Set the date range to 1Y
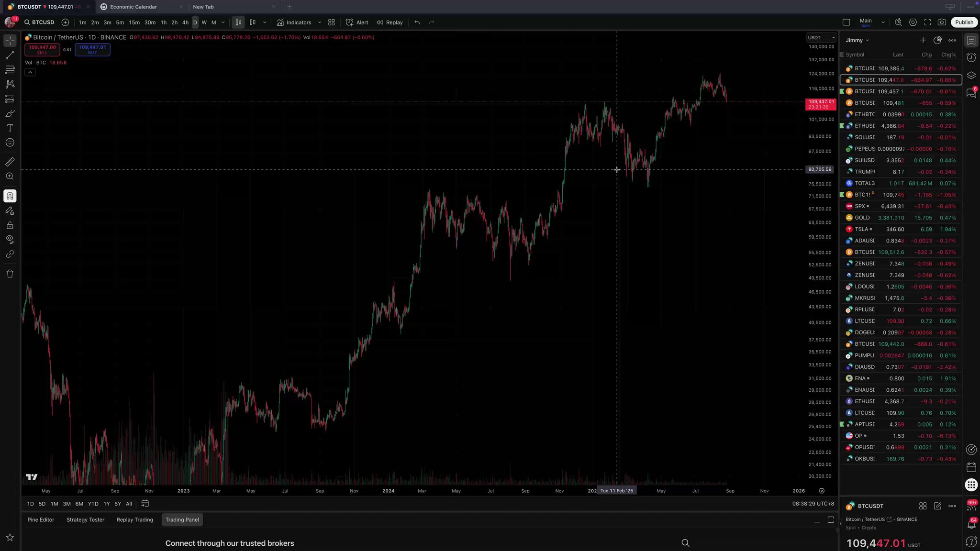The image size is (980, 551). [107, 504]
